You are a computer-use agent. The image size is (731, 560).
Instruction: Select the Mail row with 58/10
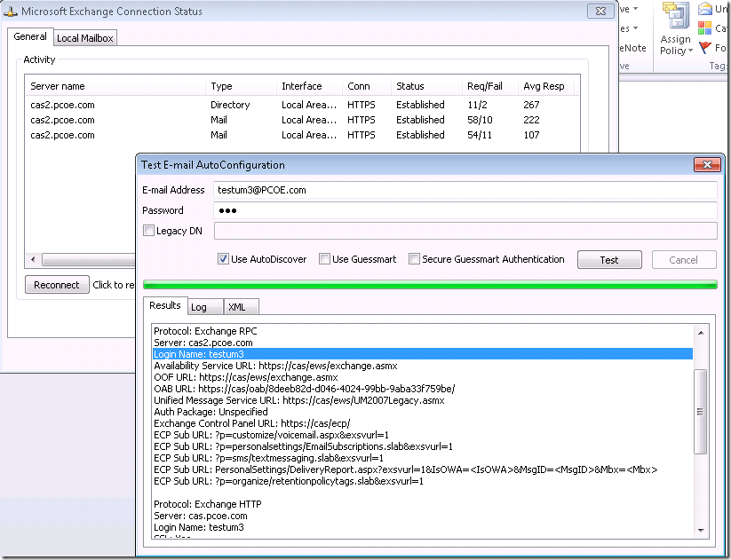(302, 120)
